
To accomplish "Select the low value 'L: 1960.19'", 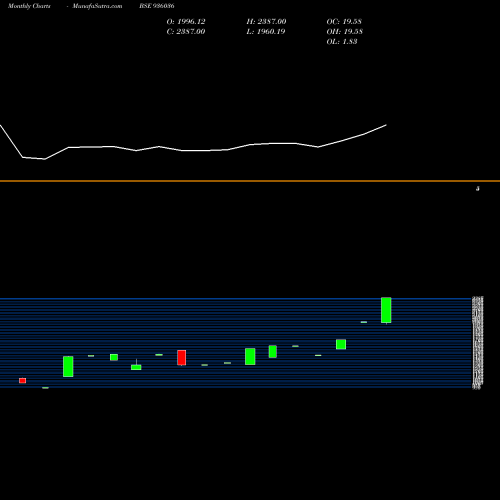I will pyautogui.click(x=265, y=32).
